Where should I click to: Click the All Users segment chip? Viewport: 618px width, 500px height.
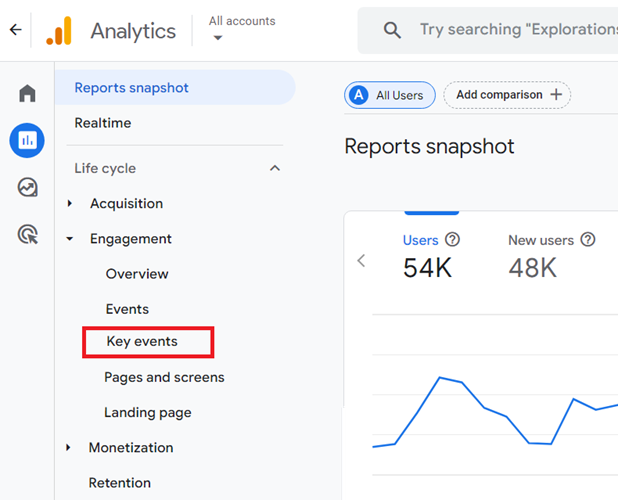pyautogui.click(x=390, y=95)
